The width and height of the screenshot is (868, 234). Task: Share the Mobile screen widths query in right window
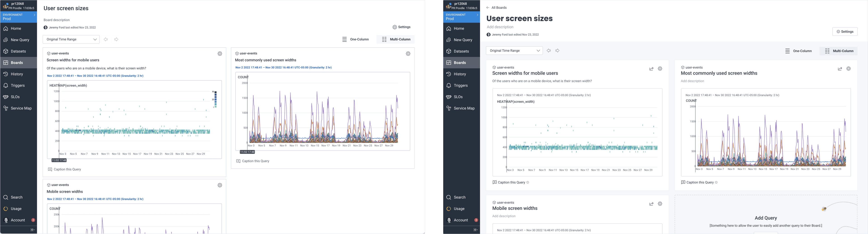[x=651, y=204]
